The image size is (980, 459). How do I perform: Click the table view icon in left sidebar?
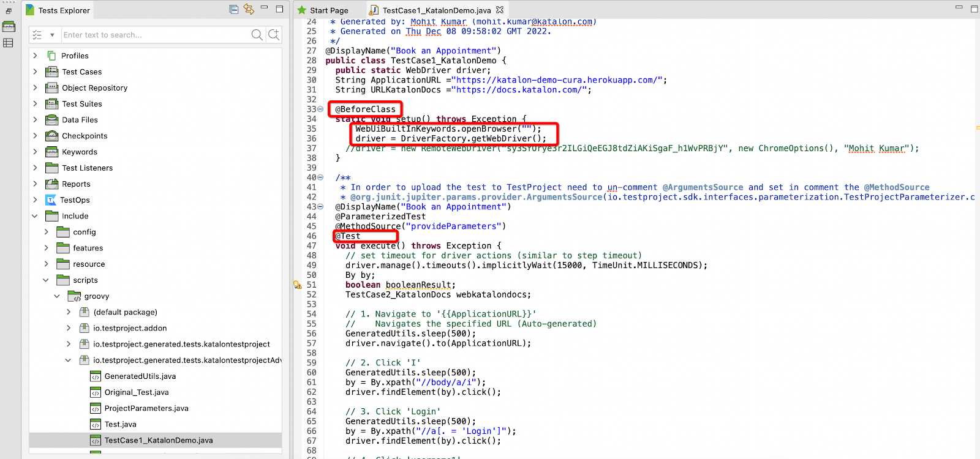click(x=8, y=43)
